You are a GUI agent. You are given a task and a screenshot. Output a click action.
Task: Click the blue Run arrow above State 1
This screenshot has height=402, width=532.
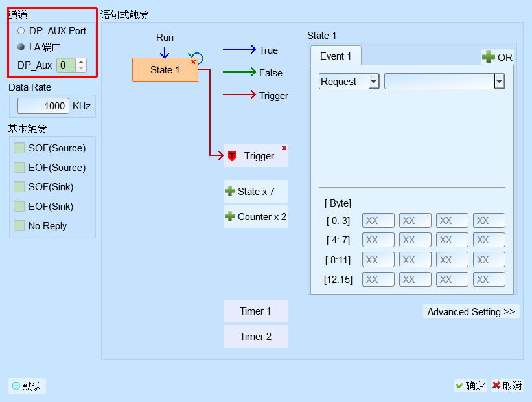point(165,52)
